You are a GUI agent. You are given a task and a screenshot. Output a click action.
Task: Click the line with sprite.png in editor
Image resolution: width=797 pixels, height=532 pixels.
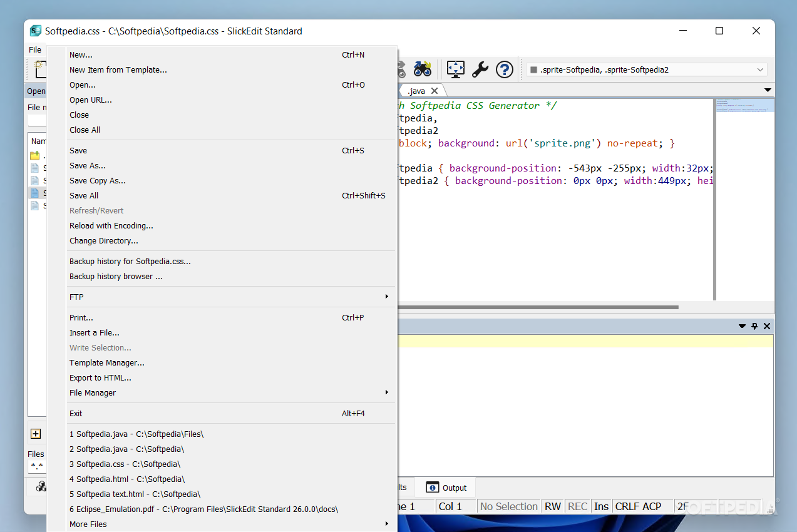coord(537,143)
